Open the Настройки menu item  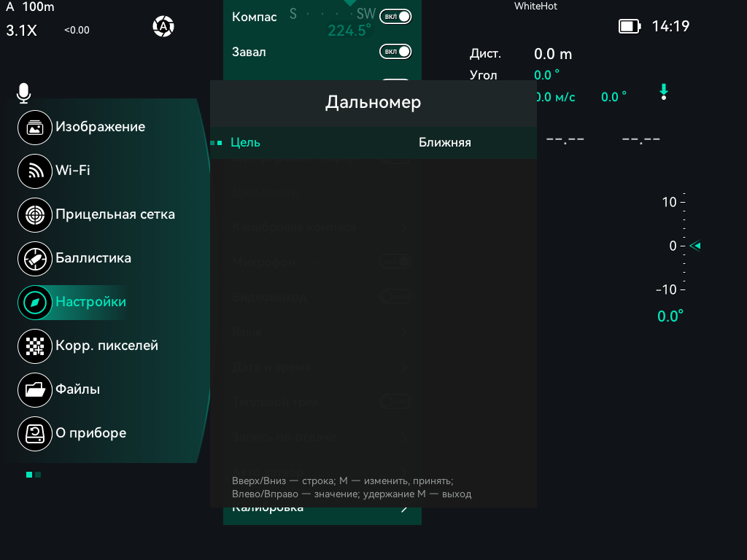[x=72, y=303]
